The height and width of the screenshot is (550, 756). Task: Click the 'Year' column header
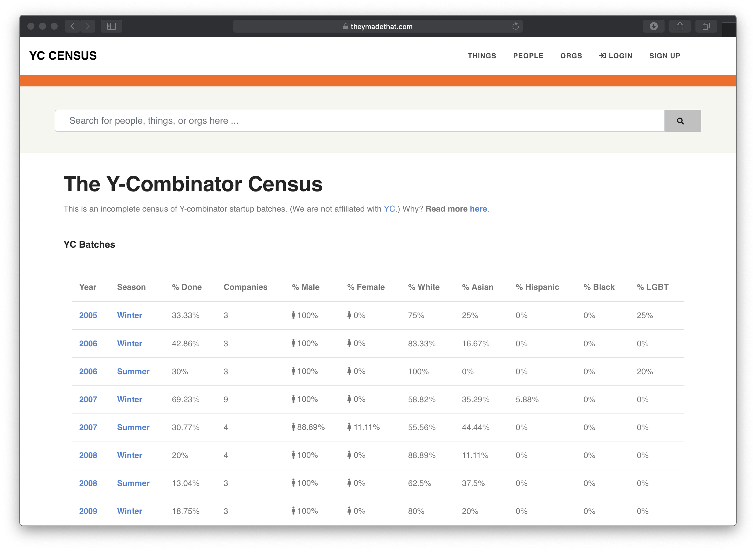point(88,287)
